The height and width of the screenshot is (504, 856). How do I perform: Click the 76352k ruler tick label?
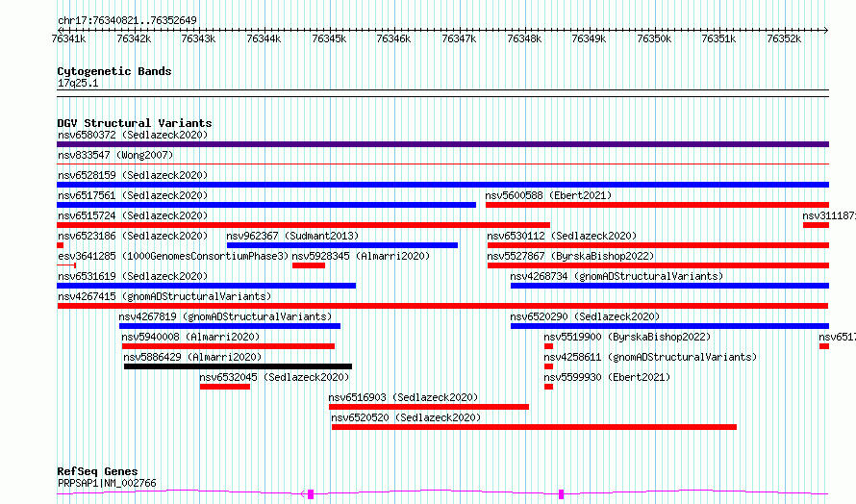point(784,38)
